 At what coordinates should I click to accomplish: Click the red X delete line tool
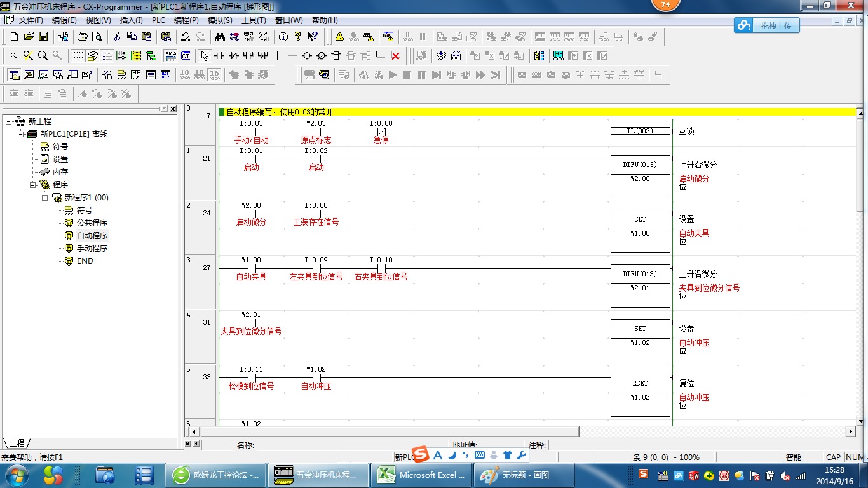pyautogui.click(x=395, y=56)
